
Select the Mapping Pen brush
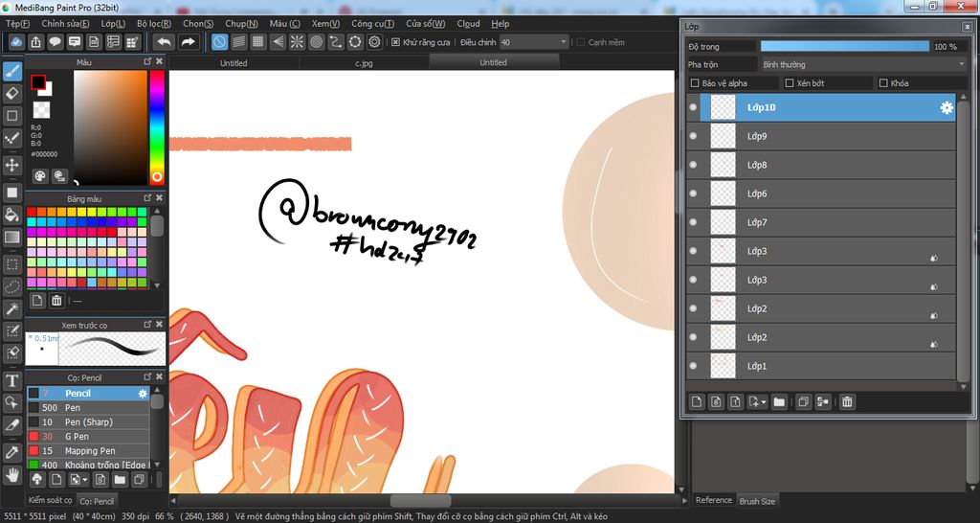(88, 450)
